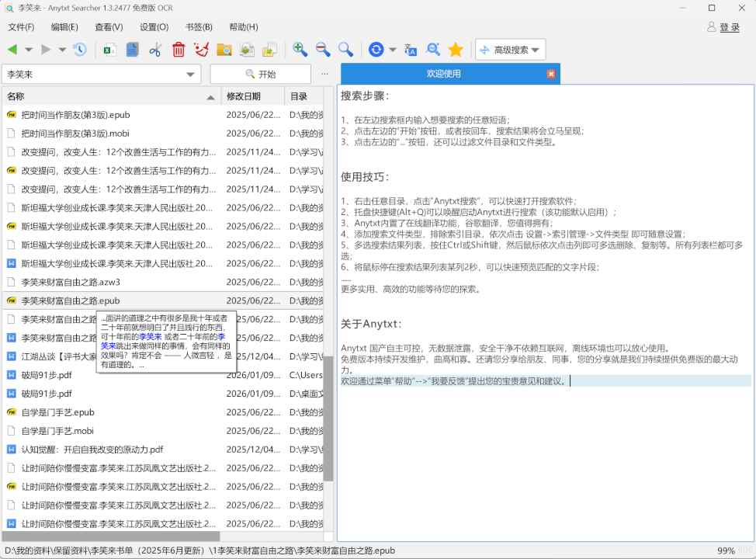
Task: Select the scissors cut tool
Action: [157, 49]
